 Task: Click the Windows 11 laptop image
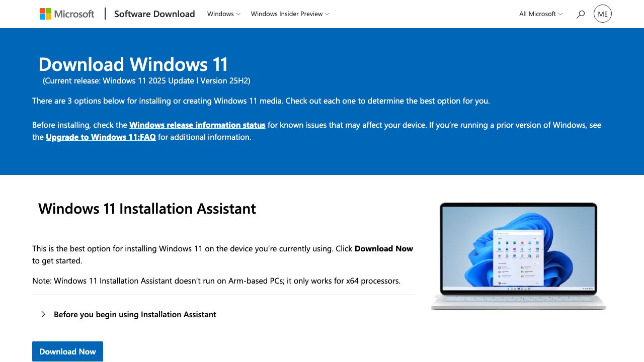[518, 256]
